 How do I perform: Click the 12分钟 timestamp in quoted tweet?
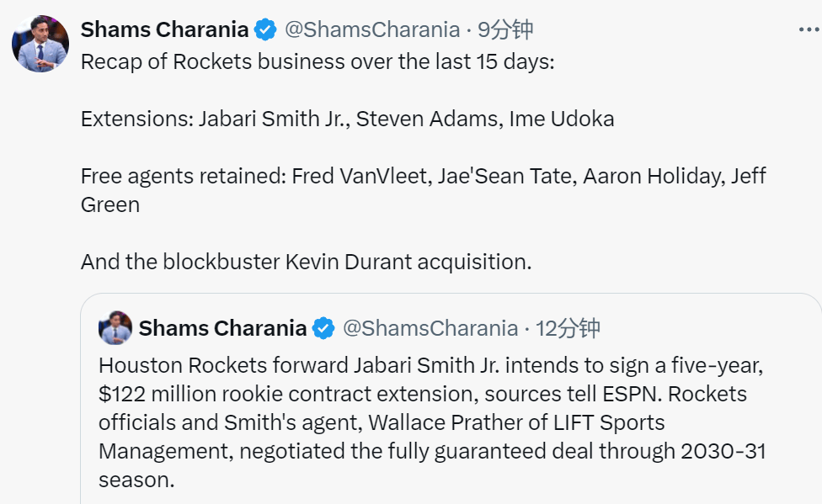pos(568,328)
